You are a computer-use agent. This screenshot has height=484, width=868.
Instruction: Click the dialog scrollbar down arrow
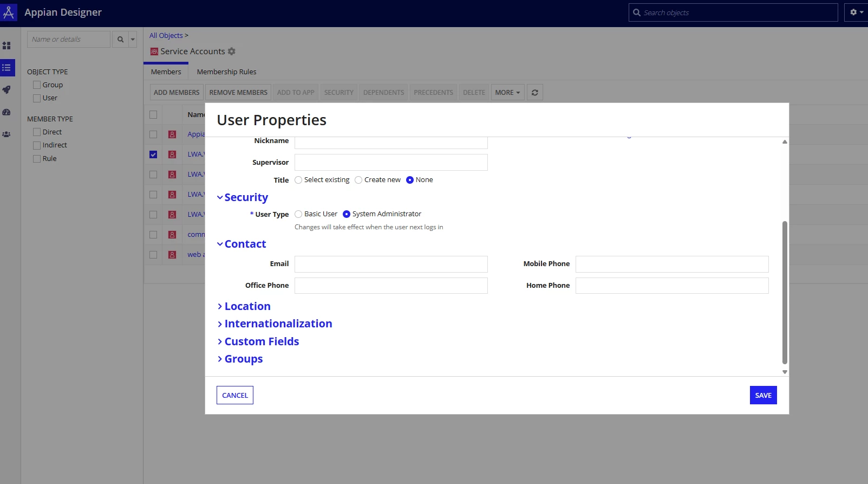pyautogui.click(x=785, y=372)
